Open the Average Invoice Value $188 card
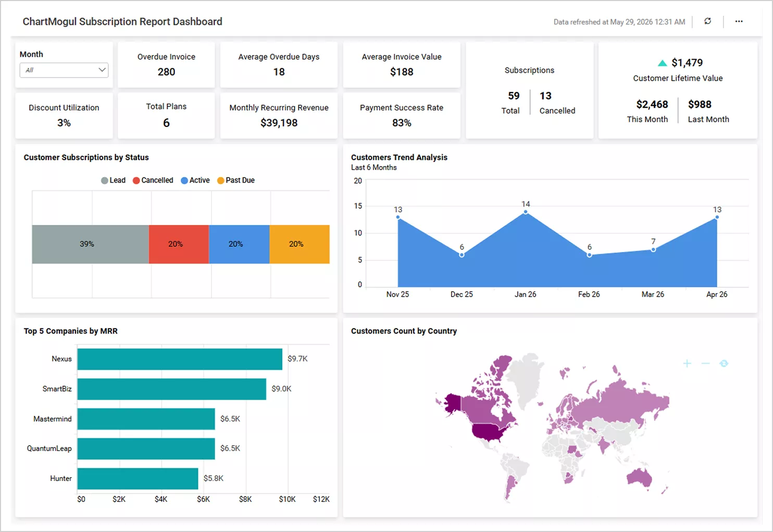This screenshot has width=773, height=532. (402, 65)
